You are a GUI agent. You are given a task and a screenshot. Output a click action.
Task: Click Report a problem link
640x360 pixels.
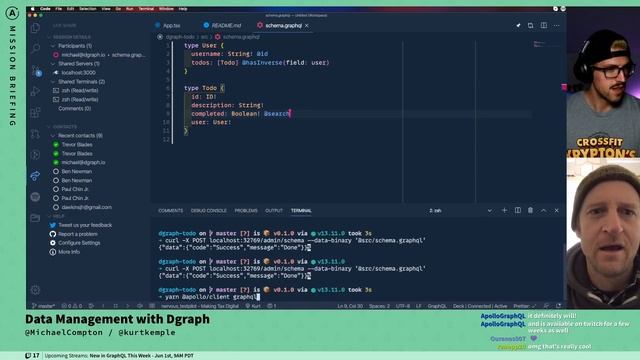click(78, 234)
